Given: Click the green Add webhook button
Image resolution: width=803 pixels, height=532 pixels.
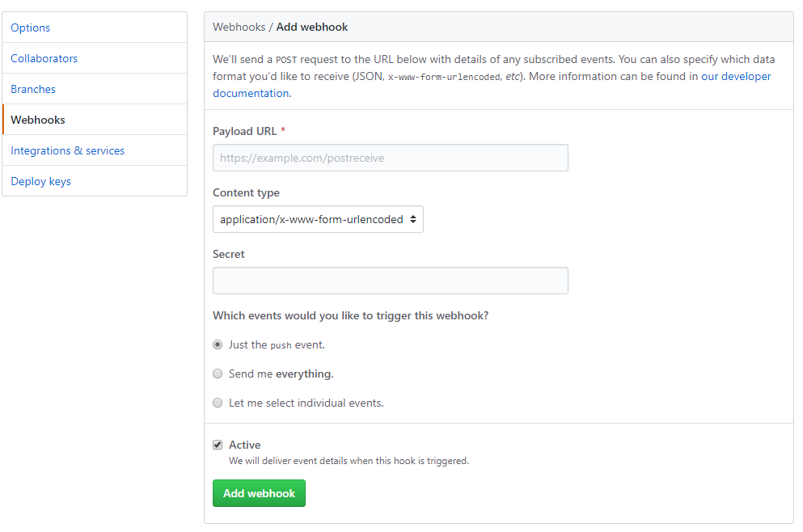Looking at the screenshot, I should point(259,493).
